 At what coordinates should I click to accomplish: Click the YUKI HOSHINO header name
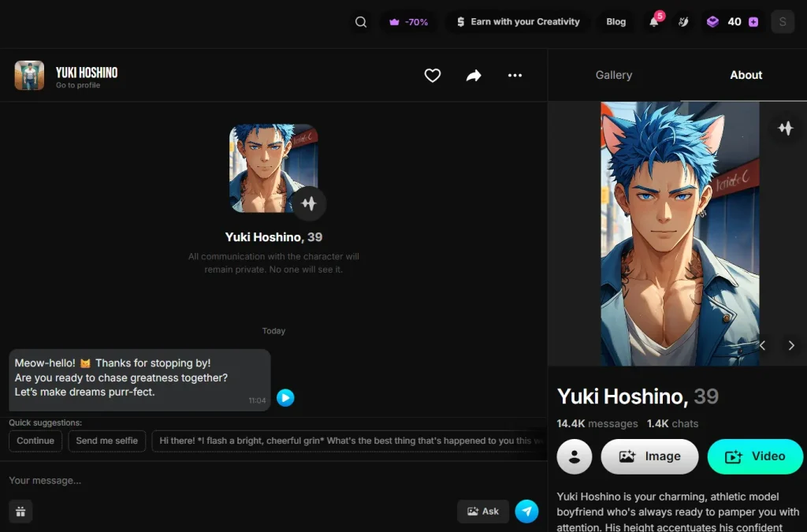click(87, 73)
